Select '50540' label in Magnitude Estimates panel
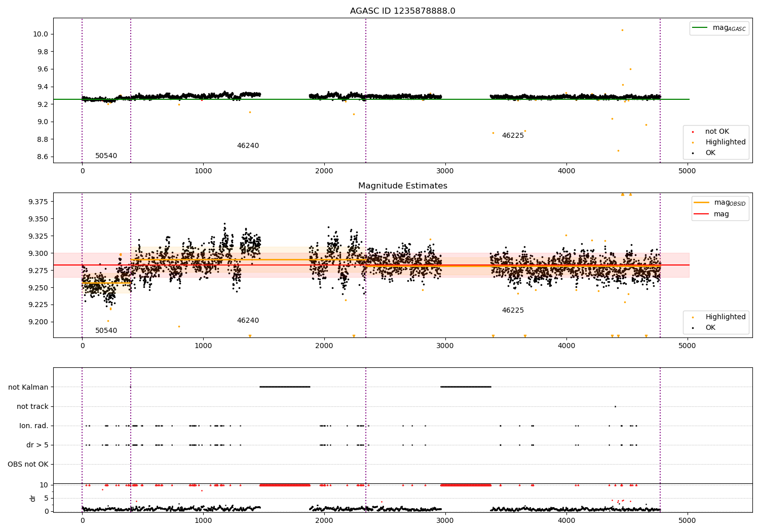 106,331
